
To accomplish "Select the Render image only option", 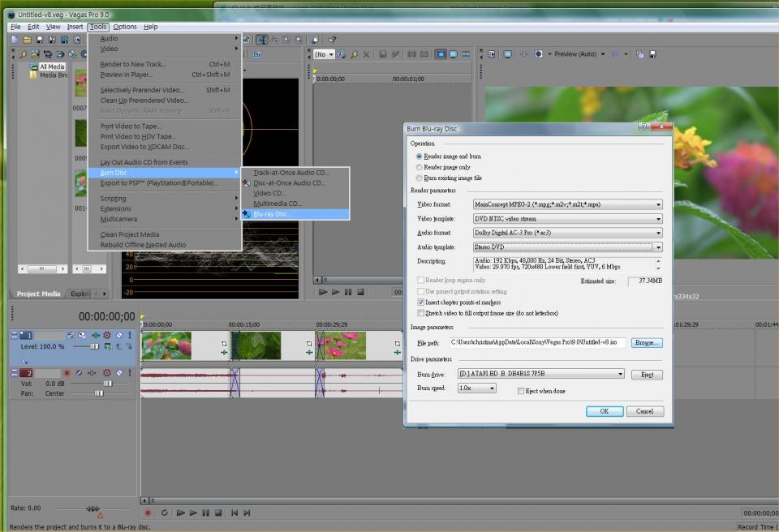I will [419, 167].
